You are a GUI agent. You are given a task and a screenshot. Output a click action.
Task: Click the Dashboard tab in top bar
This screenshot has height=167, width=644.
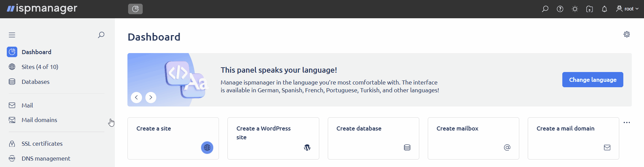click(135, 9)
